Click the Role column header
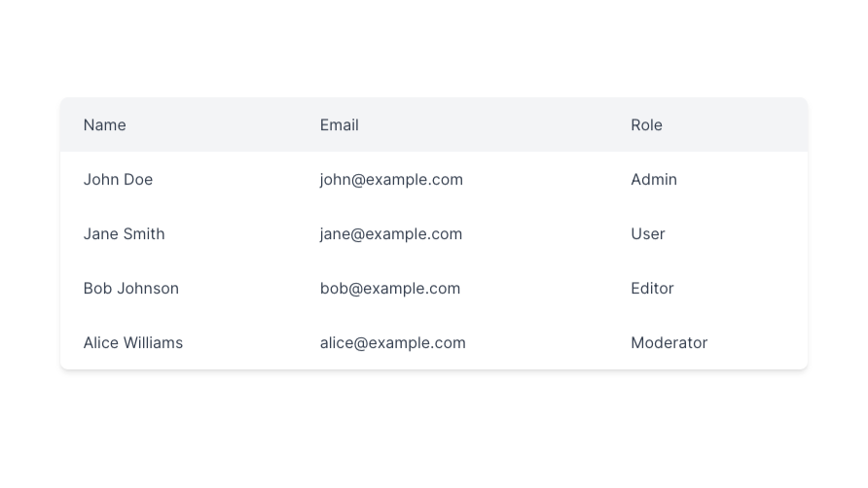Viewport: 868px width, 488px height. [646, 125]
